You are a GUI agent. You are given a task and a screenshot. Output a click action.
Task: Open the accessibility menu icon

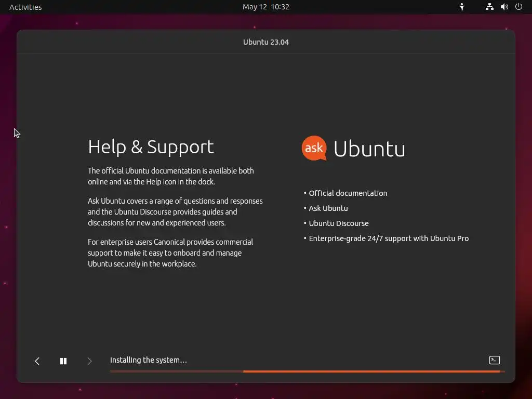(x=462, y=7)
